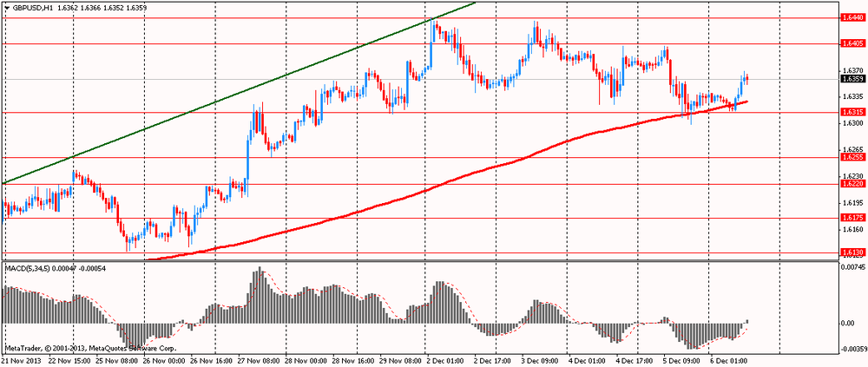Select the 1.6440 red price label
The height and width of the screenshot is (367, 868).
tap(851, 17)
